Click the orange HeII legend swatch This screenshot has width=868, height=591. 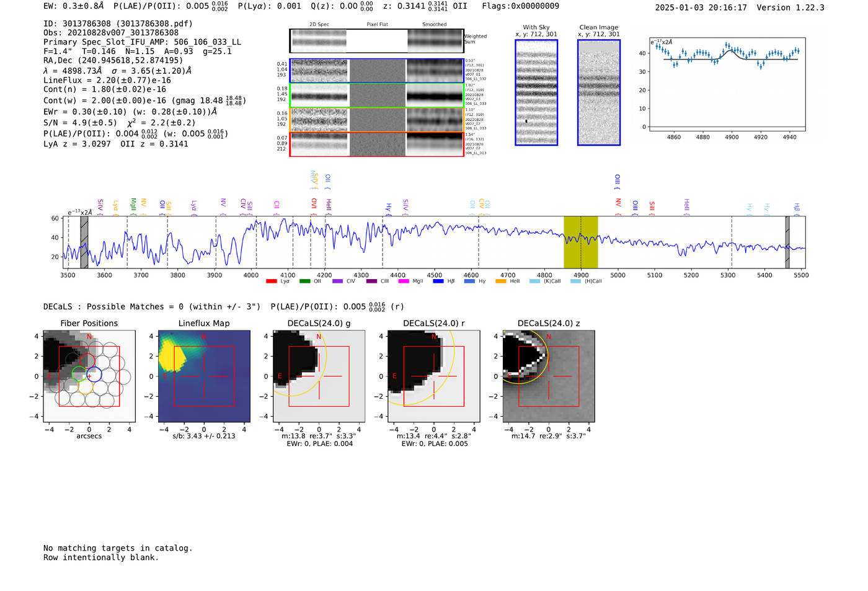pyautogui.click(x=501, y=281)
